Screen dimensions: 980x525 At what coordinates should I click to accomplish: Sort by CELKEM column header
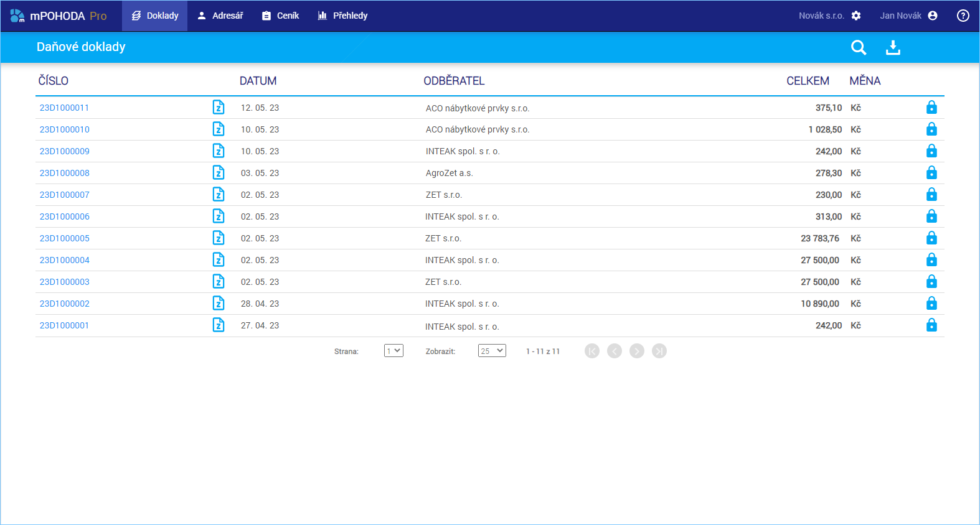pos(808,81)
